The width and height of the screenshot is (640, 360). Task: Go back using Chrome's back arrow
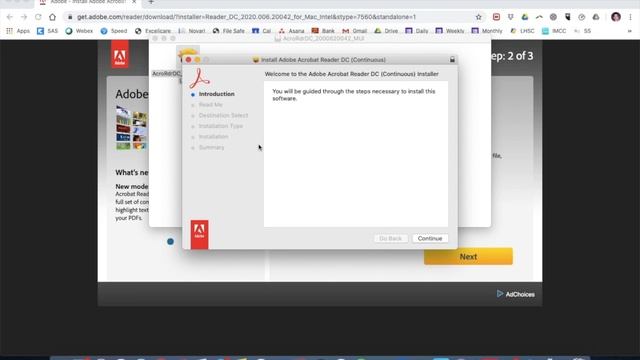coord(10,17)
